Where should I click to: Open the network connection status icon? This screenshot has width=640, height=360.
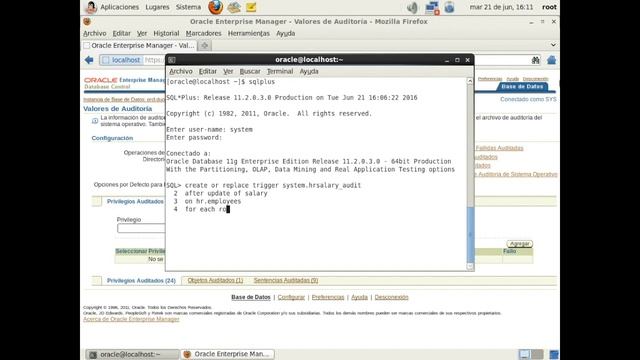431,7
